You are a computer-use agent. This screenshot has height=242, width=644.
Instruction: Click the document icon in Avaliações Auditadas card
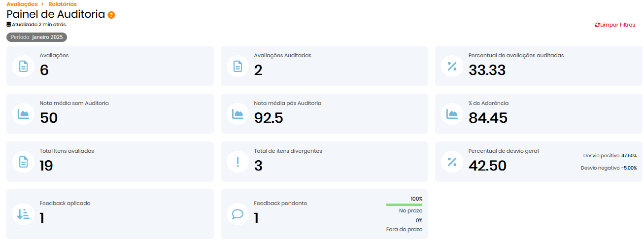tap(237, 66)
